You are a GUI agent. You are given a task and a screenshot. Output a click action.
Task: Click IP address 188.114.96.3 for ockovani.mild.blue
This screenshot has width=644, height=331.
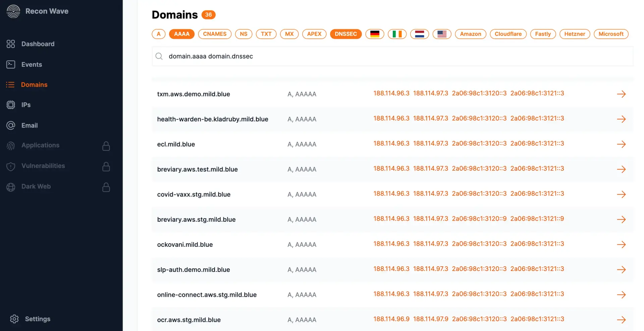(x=391, y=244)
